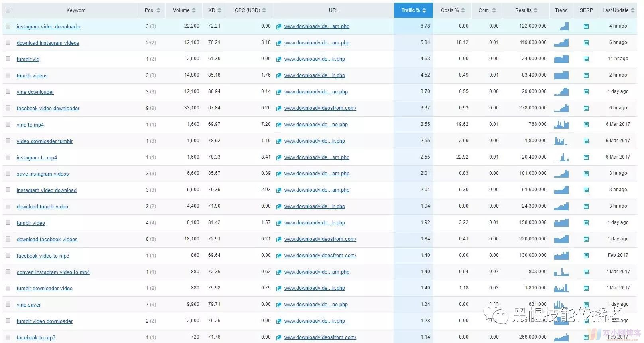Sort table by Traffic % column
The width and height of the screenshot is (644, 343).
pos(414,10)
